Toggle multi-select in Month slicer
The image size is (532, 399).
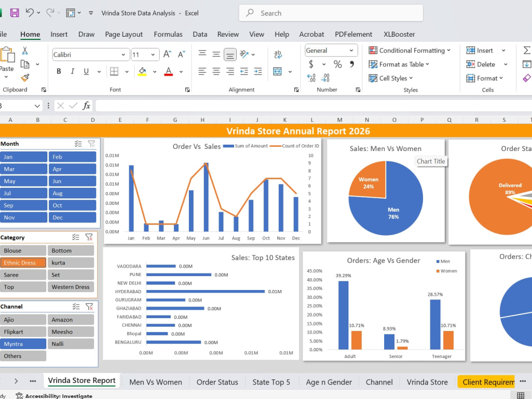pyautogui.click(x=78, y=144)
